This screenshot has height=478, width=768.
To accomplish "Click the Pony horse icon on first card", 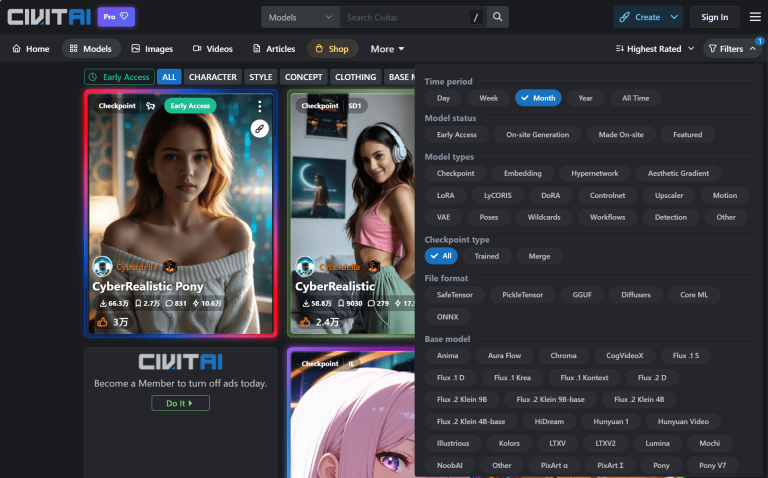I will [150, 106].
